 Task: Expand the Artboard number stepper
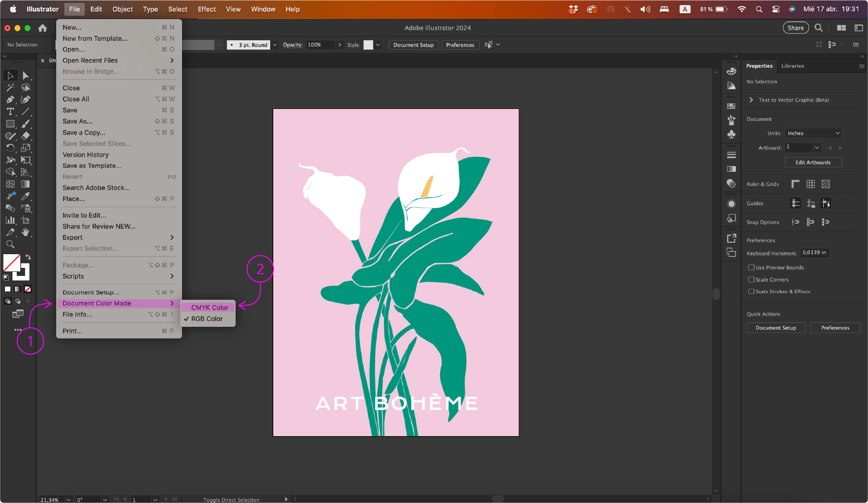pos(817,147)
